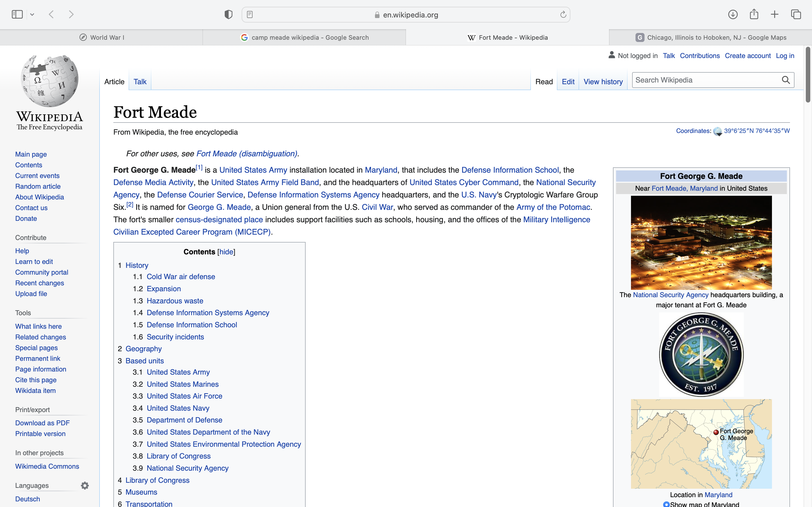Open Languages settings gear icon
Viewport: 812px width, 507px height.
tap(85, 486)
